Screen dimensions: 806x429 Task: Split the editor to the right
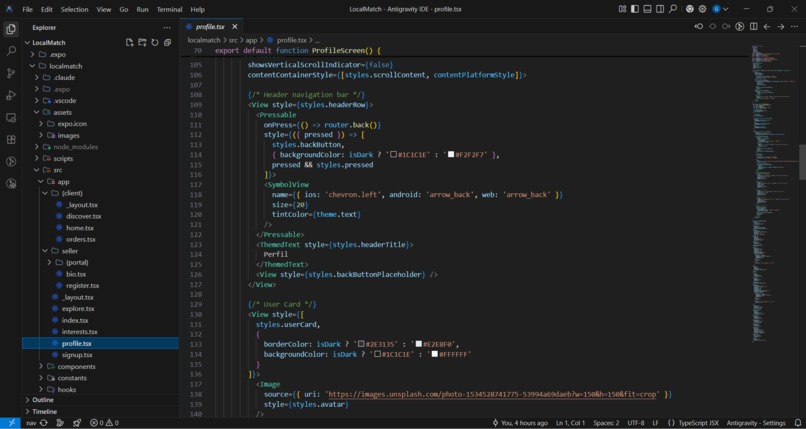[754, 27]
